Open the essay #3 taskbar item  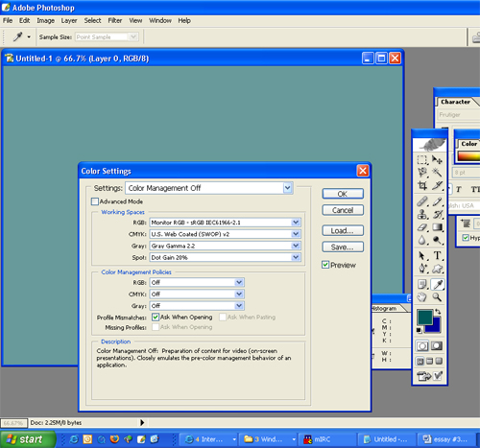[x=446, y=439]
